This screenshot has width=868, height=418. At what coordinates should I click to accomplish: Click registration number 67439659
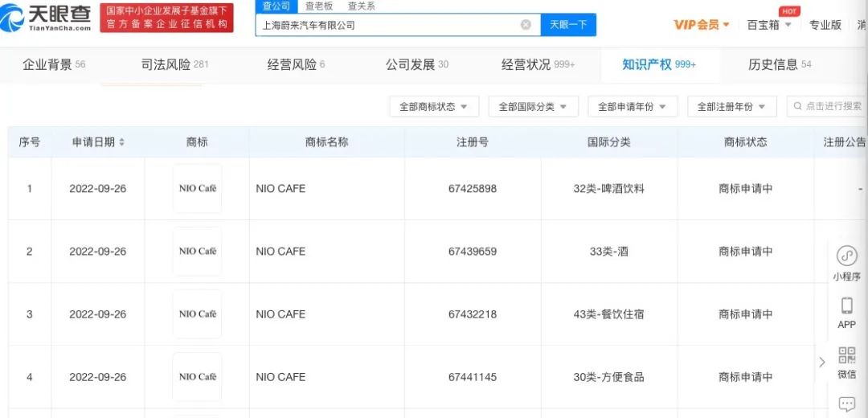click(x=473, y=252)
